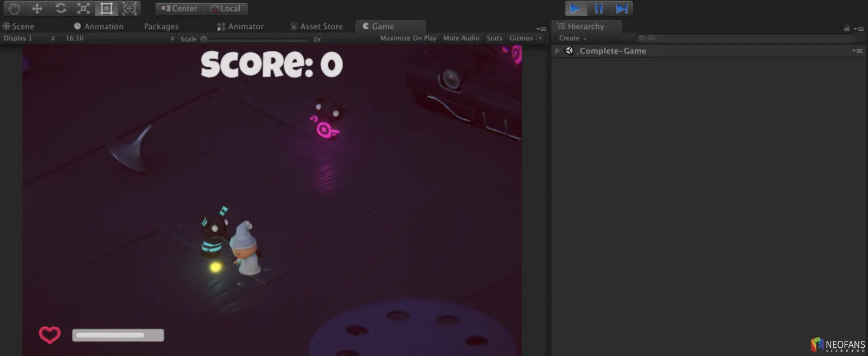
Task: Select the Move tool
Action: tap(37, 8)
